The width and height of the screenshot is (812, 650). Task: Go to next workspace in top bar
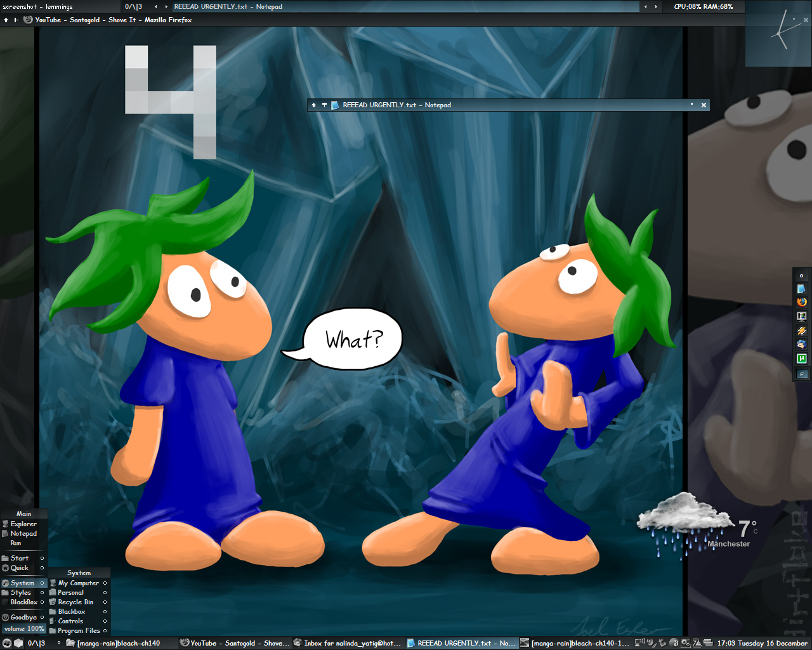(x=166, y=7)
